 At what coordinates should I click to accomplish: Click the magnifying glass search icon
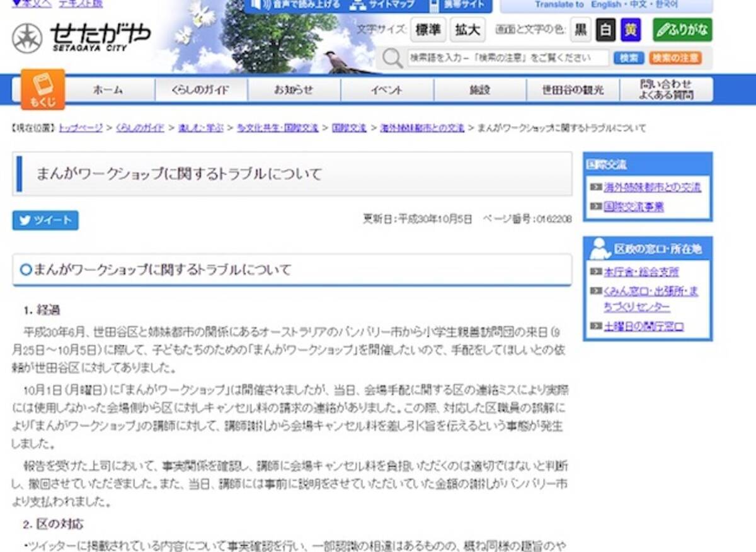(x=392, y=58)
